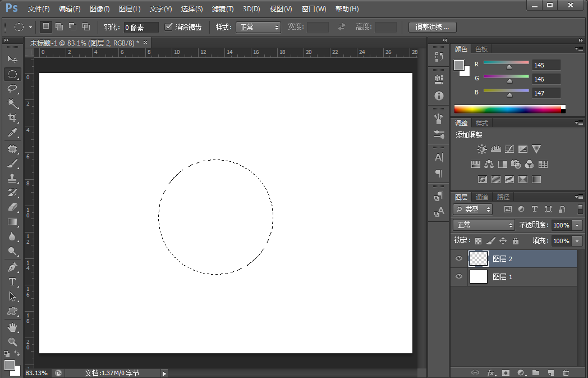Select the Lasso tool
The height and width of the screenshot is (378, 588).
click(12, 89)
